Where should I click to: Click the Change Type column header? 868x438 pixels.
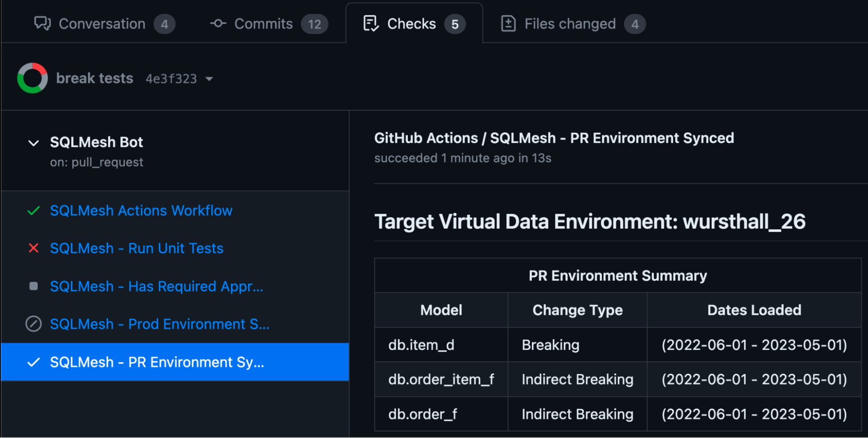[x=578, y=310]
